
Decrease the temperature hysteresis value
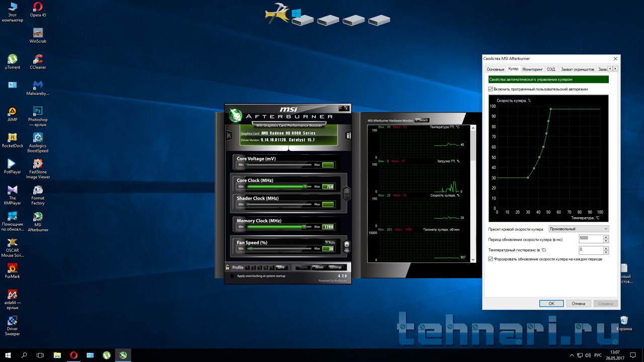coord(606,252)
